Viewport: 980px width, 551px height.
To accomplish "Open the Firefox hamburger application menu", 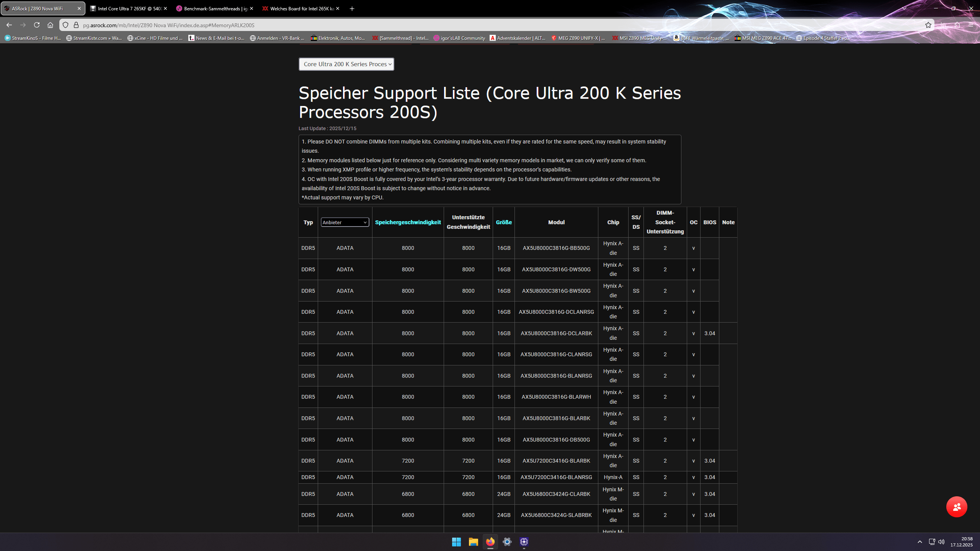I will click(971, 25).
